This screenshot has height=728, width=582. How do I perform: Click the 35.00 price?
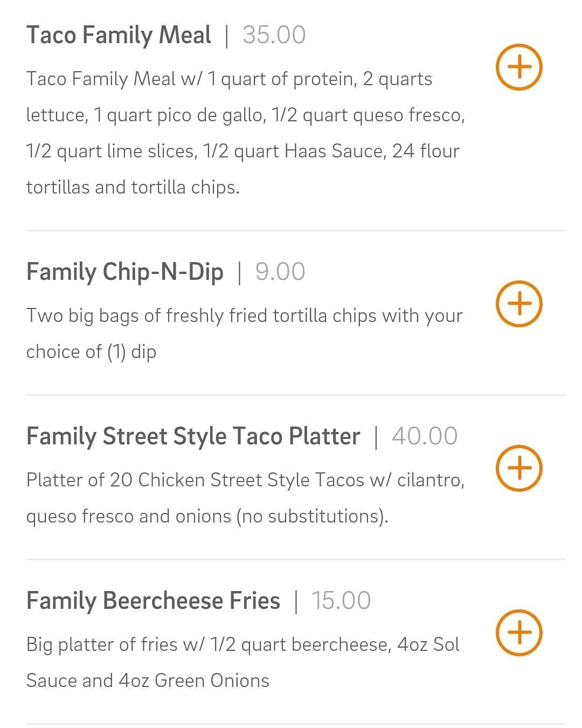[x=274, y=35]
